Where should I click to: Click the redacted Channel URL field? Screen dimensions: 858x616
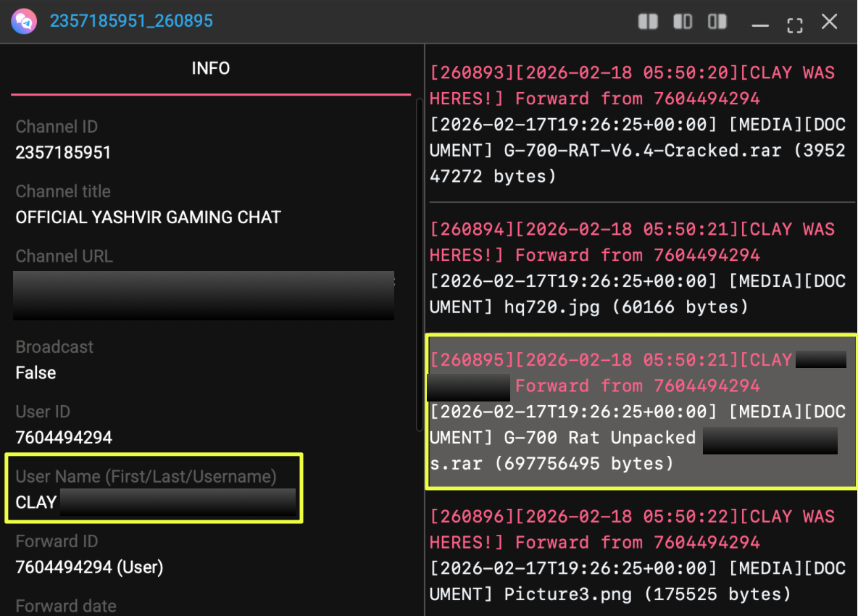[204, 296]
